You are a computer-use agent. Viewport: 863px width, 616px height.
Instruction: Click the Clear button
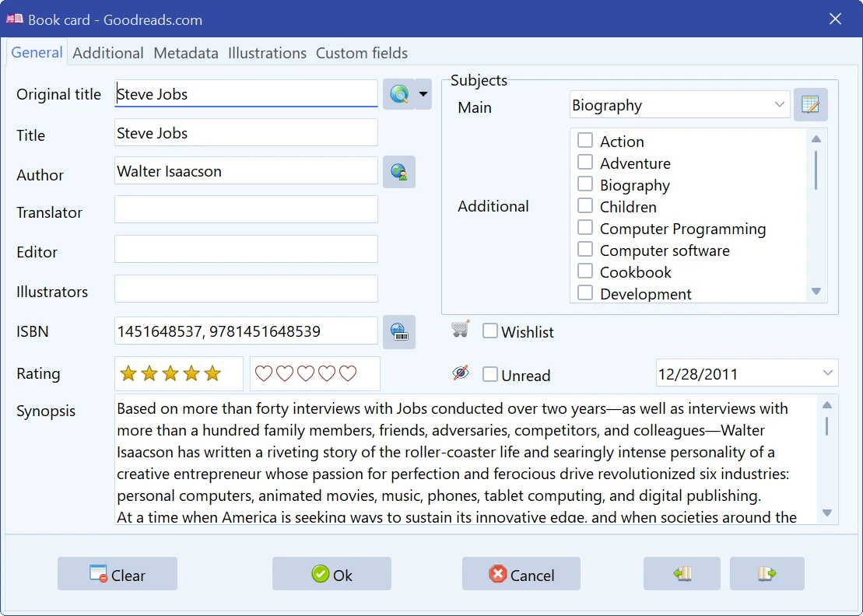pos(118,574)
